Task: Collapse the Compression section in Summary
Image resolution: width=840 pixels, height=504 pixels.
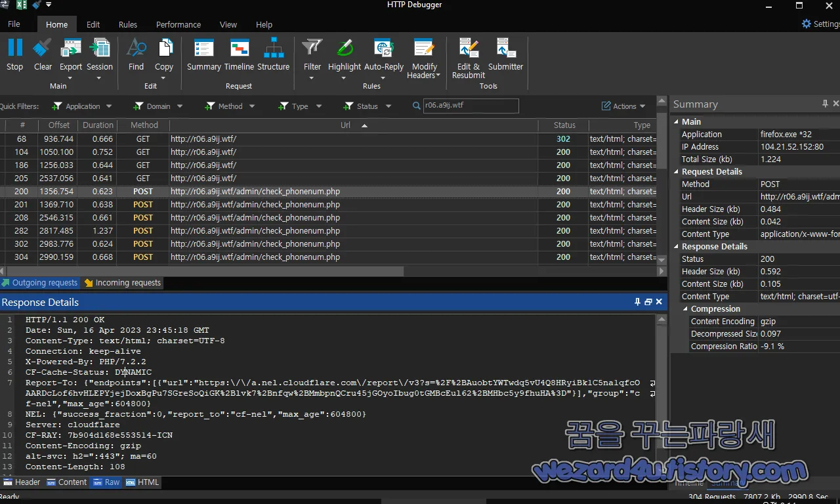Action: click(686, 309)
